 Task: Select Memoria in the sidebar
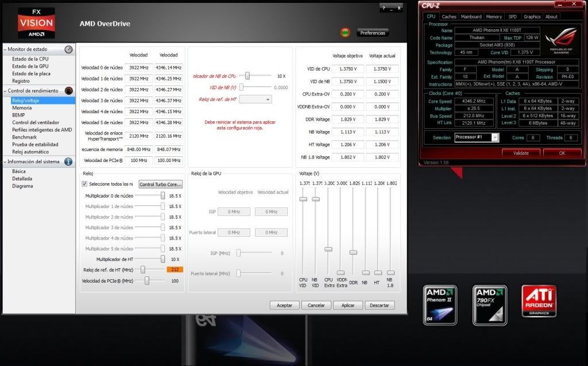pyautogui.click(x=22, y=108)
